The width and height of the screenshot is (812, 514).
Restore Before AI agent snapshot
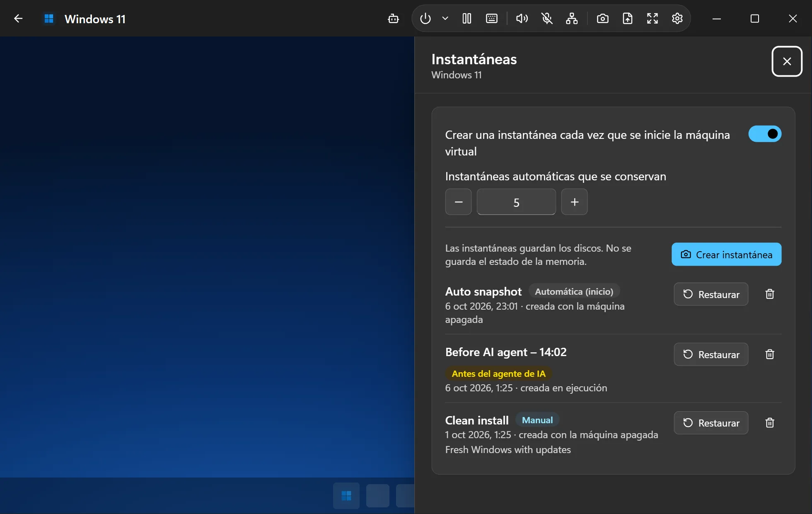[x=711, y=354]
